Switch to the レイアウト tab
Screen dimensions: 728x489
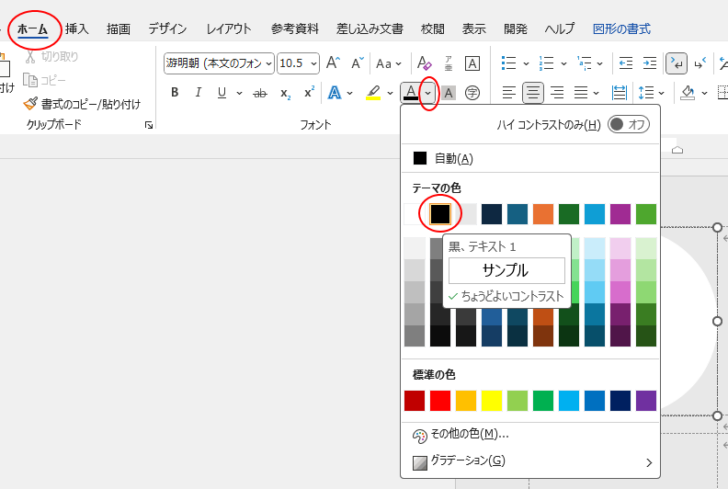tap(229, 29)
